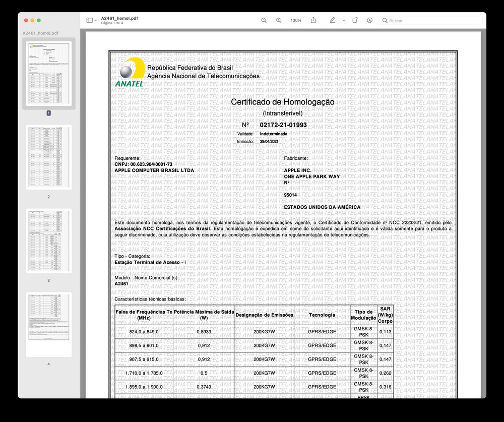Click the 898,5 a 901,0 cell
Image resolution: width=504 pixels, height=422 pixels.
pos(144,345)
